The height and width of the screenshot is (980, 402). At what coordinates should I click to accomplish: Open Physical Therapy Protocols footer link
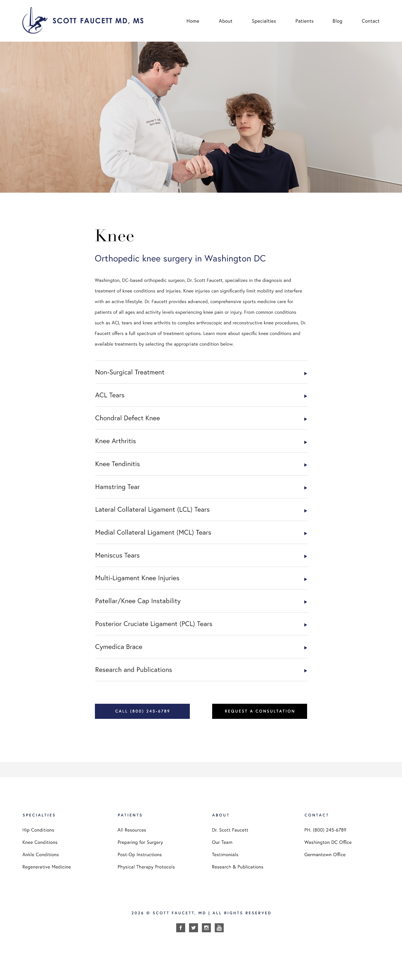point(146,867)
